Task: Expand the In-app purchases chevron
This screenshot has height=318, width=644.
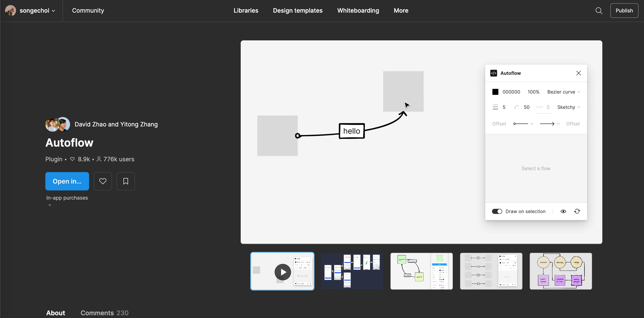Action: pyautogui.click(x=50, y=205)
